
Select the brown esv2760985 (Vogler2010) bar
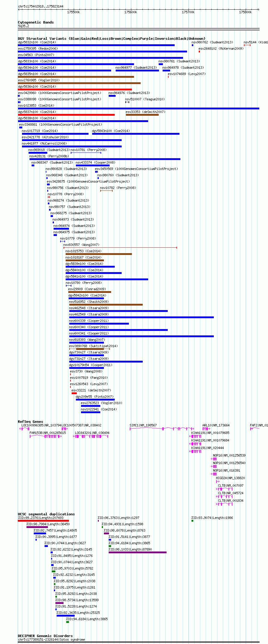click(79, 83)
